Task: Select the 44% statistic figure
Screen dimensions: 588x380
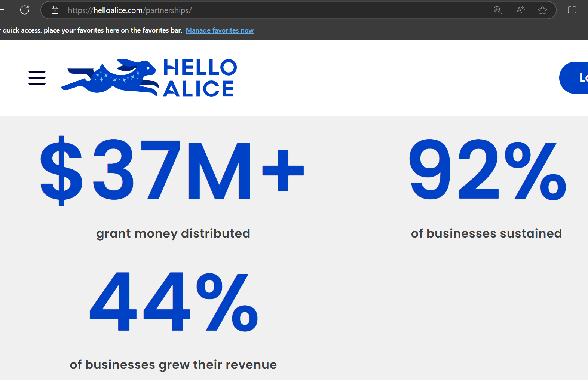Action: pyautogui.click(x=174, y=302)
